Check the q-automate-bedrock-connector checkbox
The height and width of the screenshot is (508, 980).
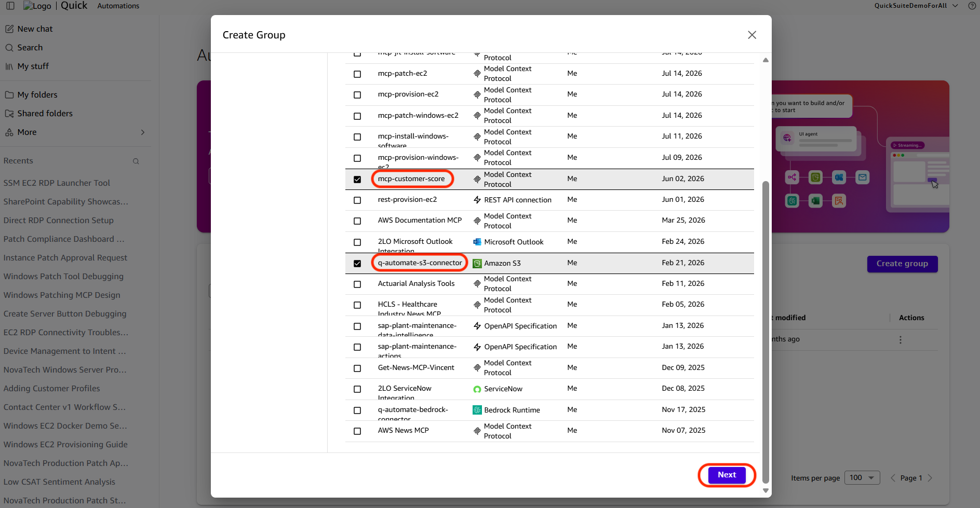[357, 410]
